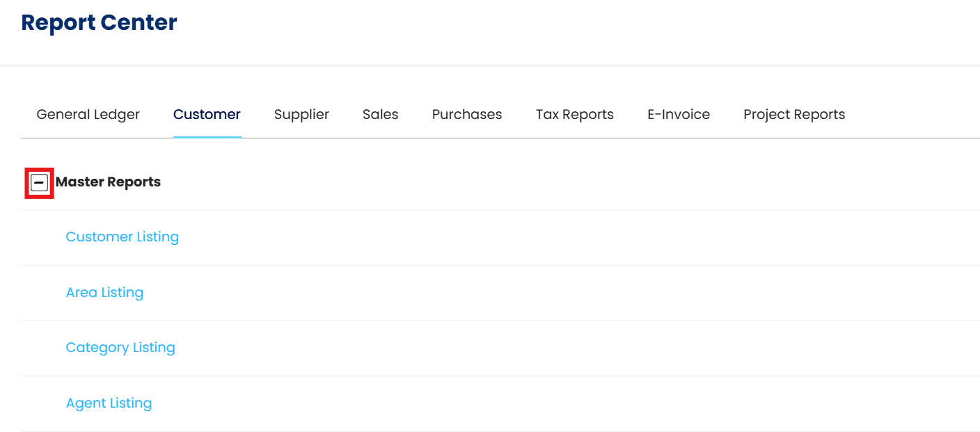The height and width of the screenshot is (432, 980).
Task: Click empty space in Agent Listing row
Action: coord(557,403)
